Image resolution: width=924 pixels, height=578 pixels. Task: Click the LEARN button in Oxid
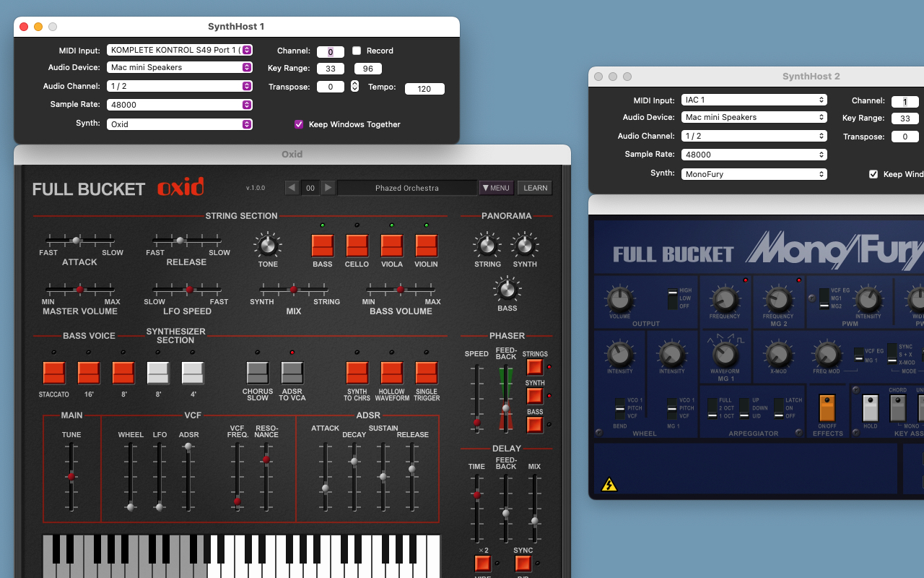(x=535, y=188)
